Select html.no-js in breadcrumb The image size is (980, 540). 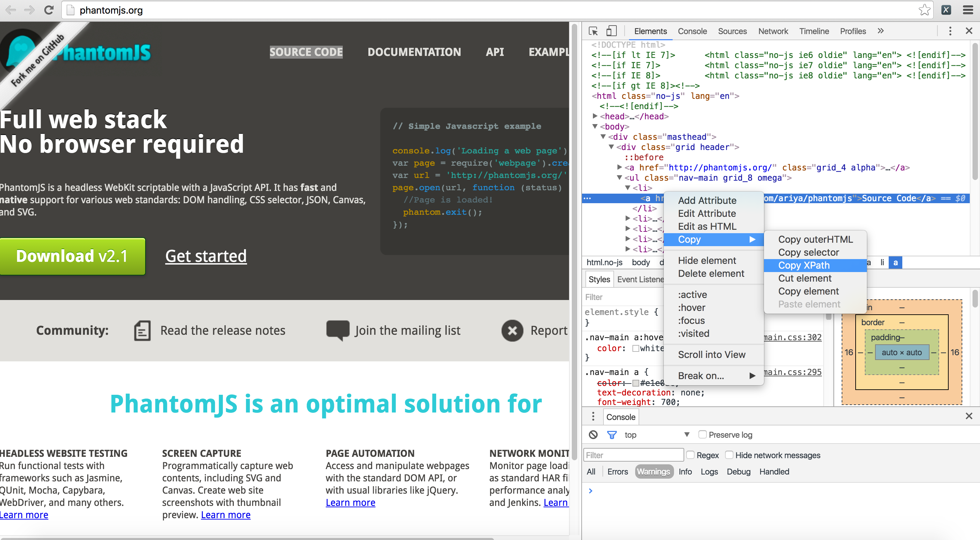click(x=604, y=262)
